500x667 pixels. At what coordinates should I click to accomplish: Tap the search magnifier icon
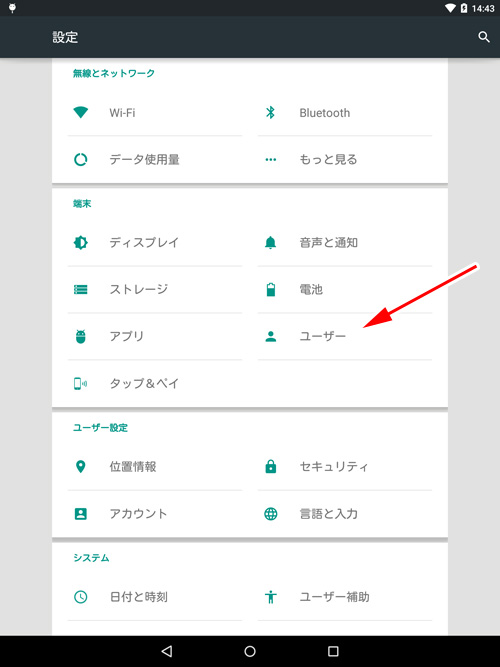tap(484, 37)
